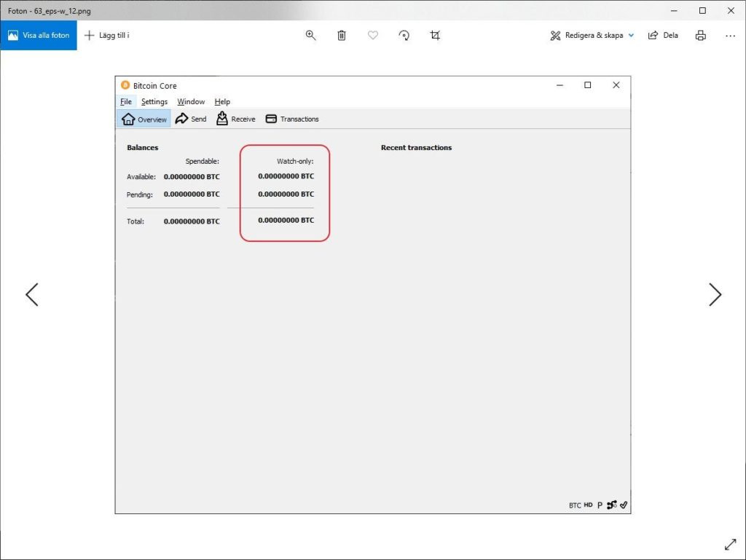Click the rotate icon in Photos toolbar

404,35
